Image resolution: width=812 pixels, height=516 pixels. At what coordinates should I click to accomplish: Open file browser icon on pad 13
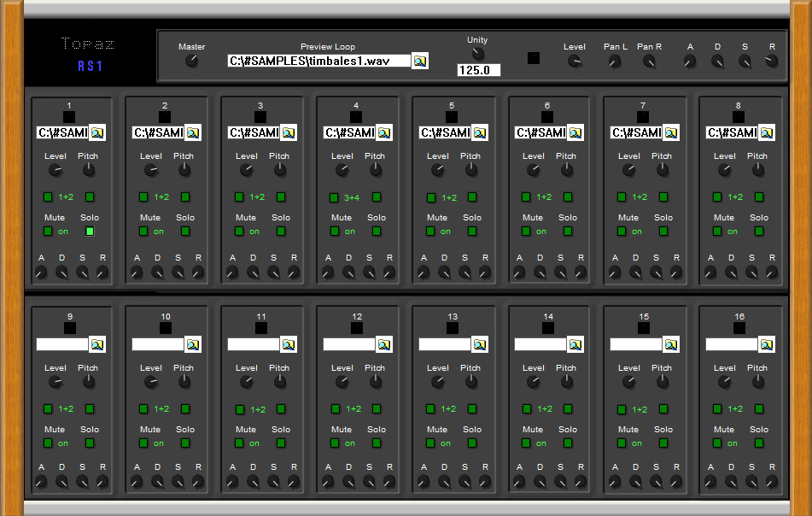tap(480, 344)
